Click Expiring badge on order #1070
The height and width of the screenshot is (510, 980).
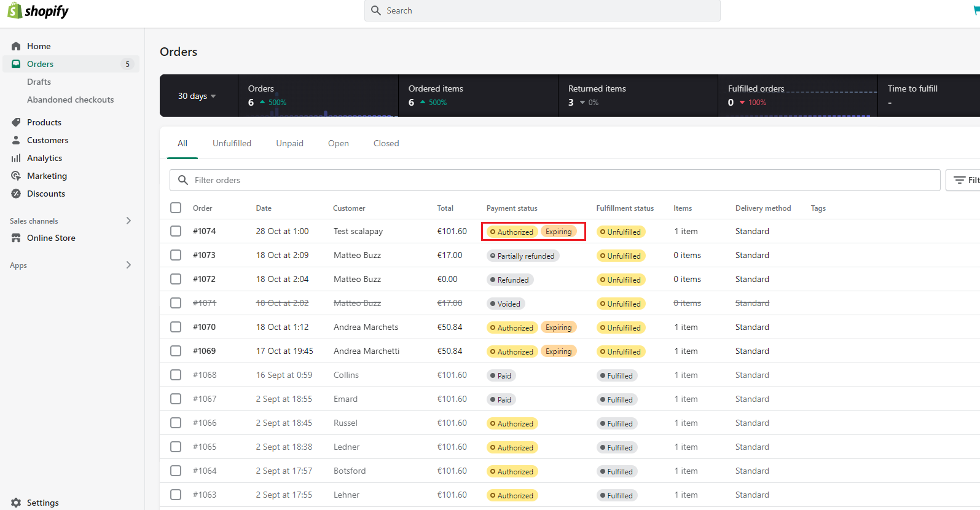559,328
